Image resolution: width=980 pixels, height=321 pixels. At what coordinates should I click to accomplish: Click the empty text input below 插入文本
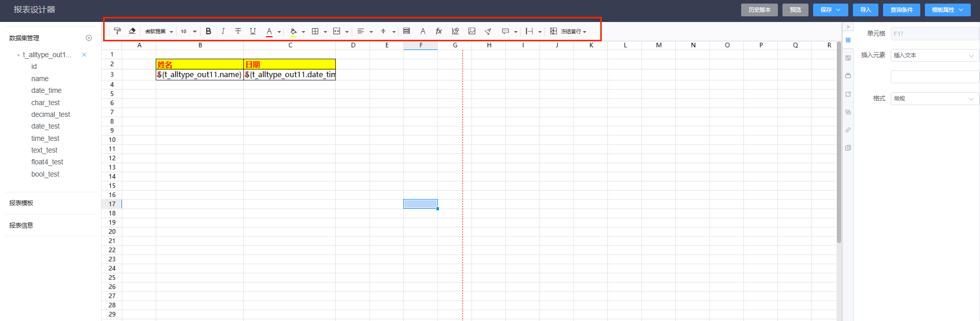[x=935, y=77]
